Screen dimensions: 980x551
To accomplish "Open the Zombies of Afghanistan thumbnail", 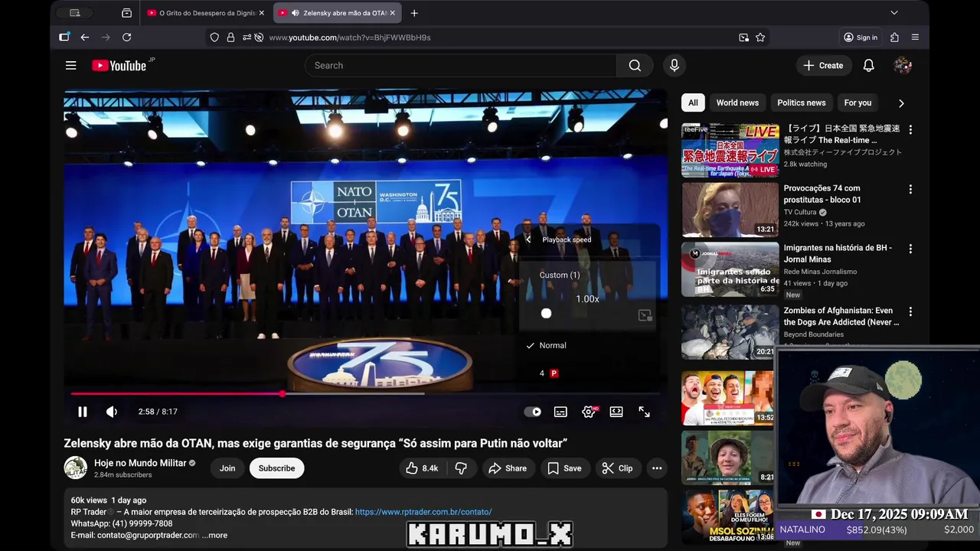I will pos(730,331).
